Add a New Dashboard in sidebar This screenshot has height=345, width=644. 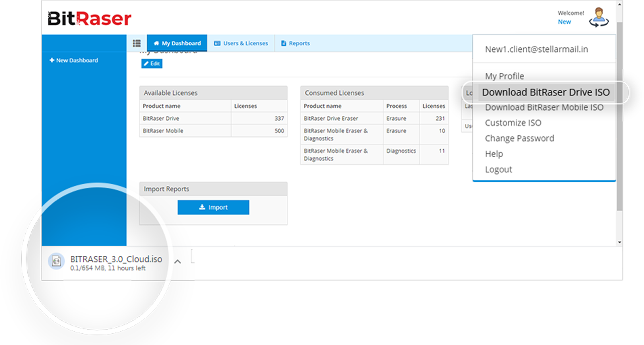coord(73,60)
